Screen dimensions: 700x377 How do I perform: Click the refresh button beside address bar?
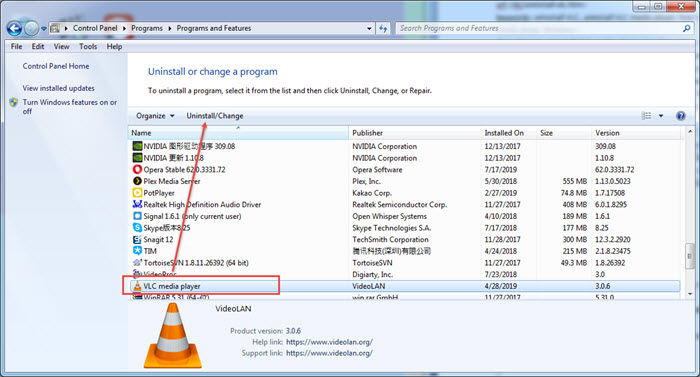(383, 29)
